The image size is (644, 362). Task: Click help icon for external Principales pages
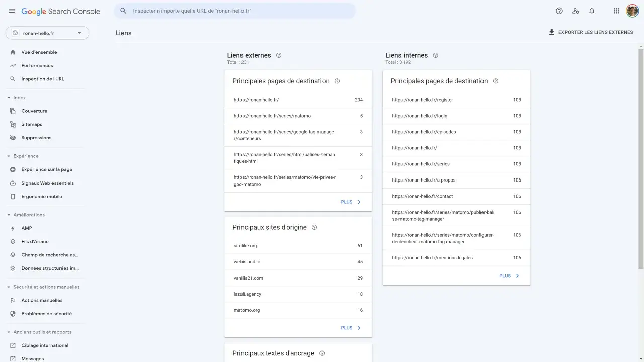click(337, 81)
